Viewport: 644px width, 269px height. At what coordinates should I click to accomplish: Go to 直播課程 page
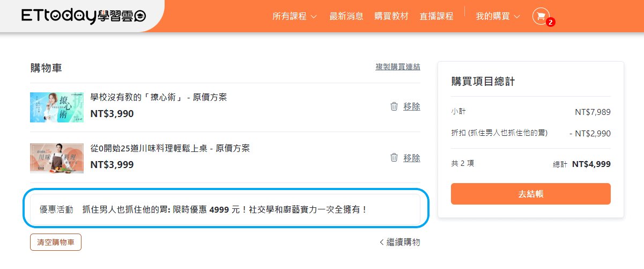point(436,16)
